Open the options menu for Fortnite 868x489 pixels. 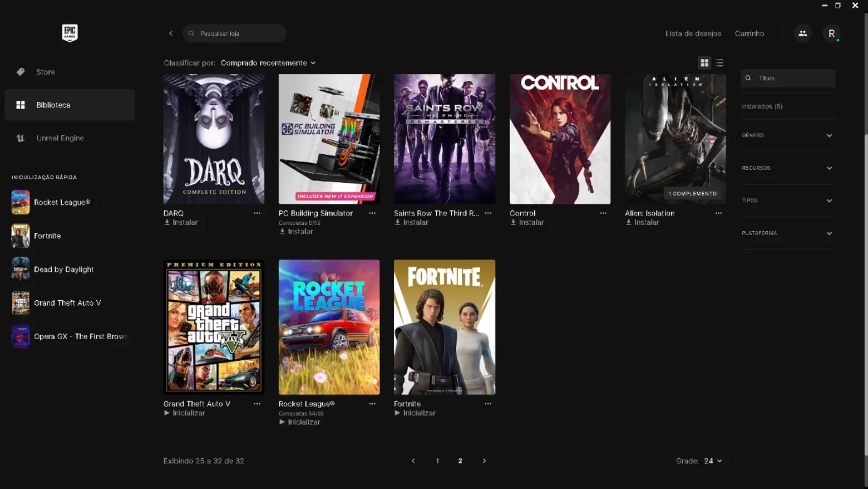tap(488, 404)
